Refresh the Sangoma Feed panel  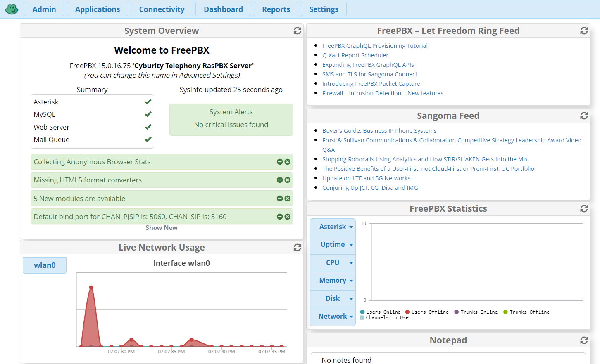pos(584,116)
